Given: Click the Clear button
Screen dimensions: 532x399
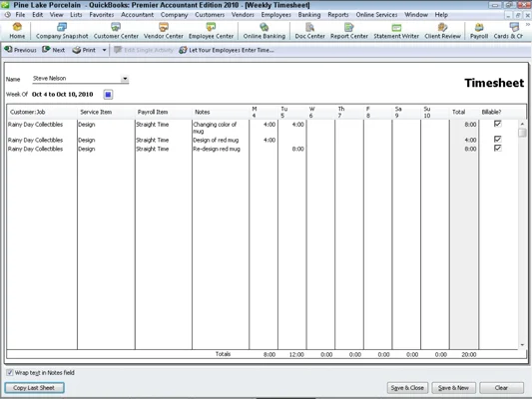Looking at the screenshot, I should point(501,387).
